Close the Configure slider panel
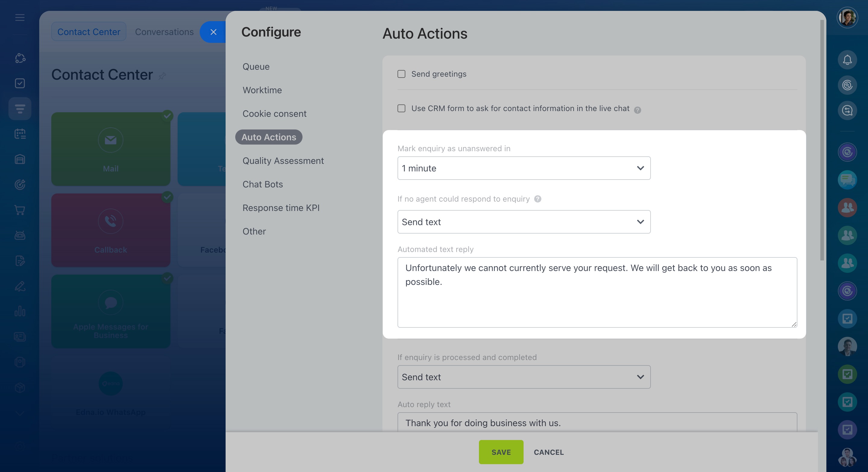 [x=213, y=32]
